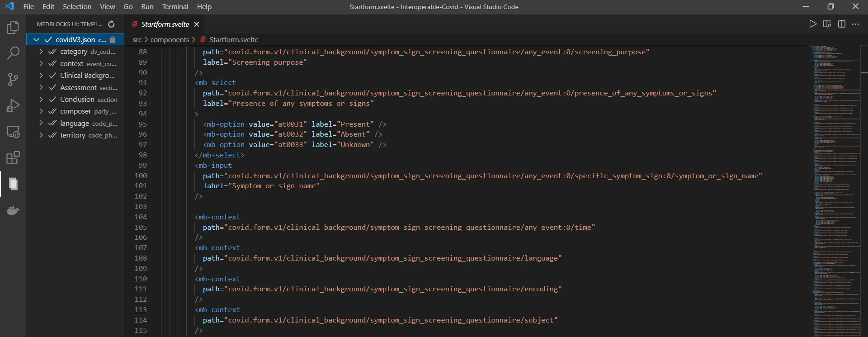The width and height of the screenshot is (868, 337).
Task: Open the Terminal menu
Action: coord(175,7)
